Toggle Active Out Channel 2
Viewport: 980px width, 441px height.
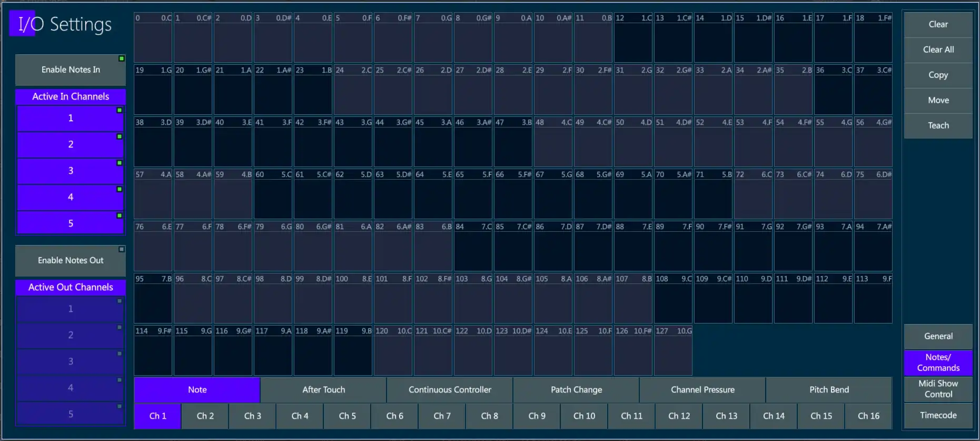point(71,336)
